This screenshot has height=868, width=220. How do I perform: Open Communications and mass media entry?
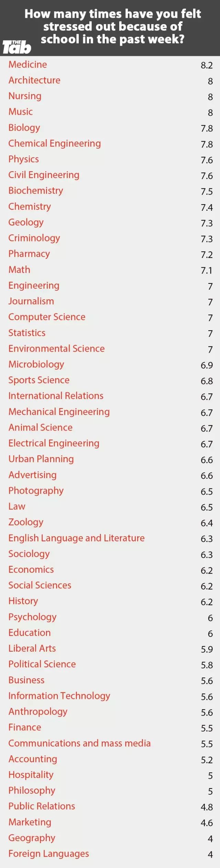click(x=79, y=743)
